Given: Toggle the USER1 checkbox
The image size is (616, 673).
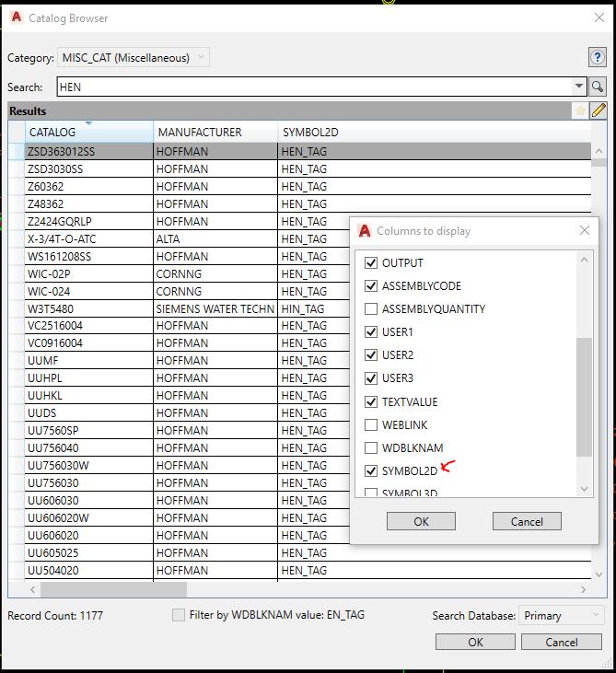Looking at the screenshot, I should (371, 331).
